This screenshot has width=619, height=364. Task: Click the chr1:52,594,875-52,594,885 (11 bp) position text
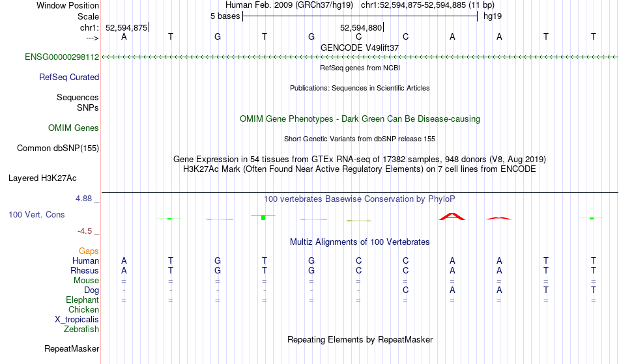427,5
